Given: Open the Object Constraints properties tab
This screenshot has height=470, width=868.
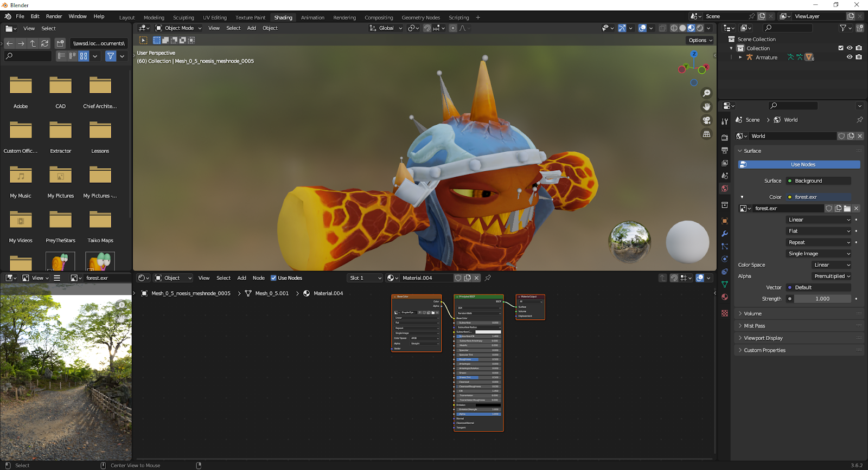Looking at the screenshot, I should click(x=725, y=272).
